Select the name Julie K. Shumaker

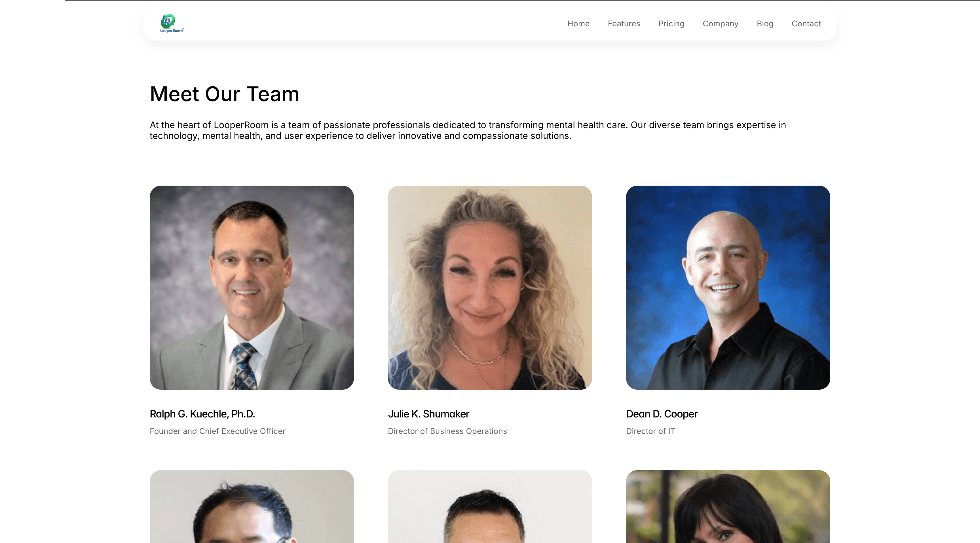pyautogui.click(x=428, y=414)
